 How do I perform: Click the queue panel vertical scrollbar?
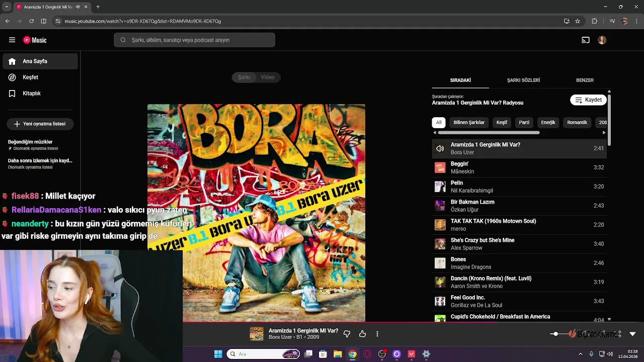(x=609, y=120)
